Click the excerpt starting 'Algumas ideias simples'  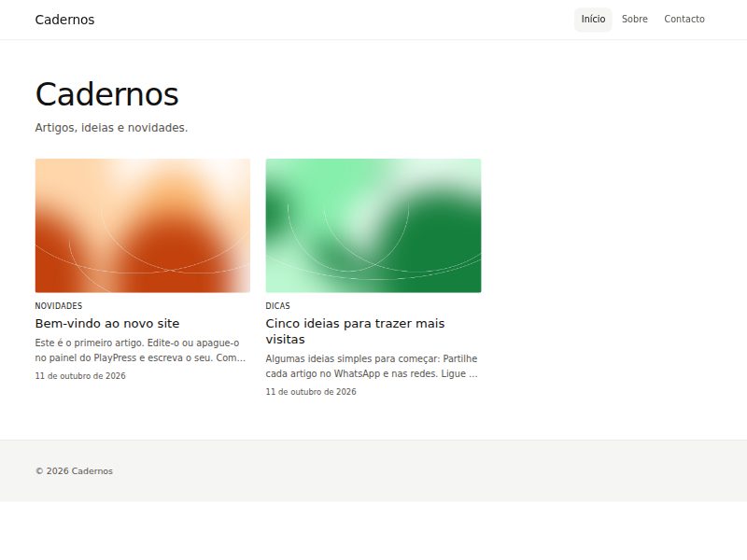(372, 366)
